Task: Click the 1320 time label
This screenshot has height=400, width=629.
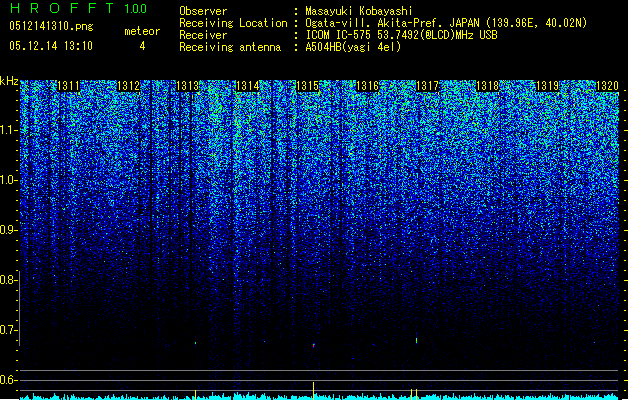Action: [607, 86]
